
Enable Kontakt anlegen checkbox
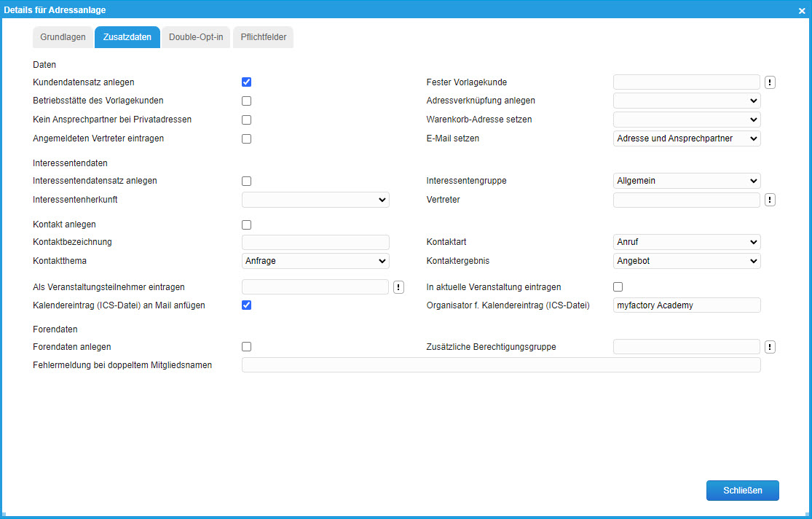pyautogui.click(x=247, y=225)
